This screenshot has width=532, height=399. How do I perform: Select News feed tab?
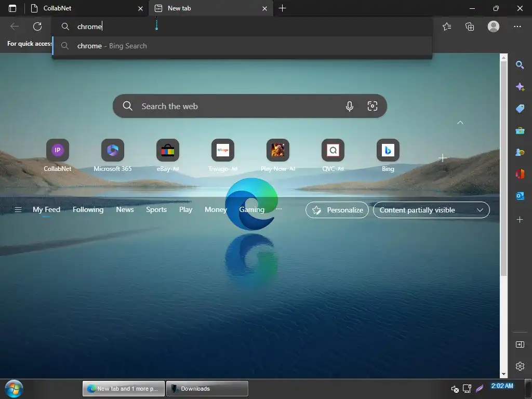pos(125,210)
